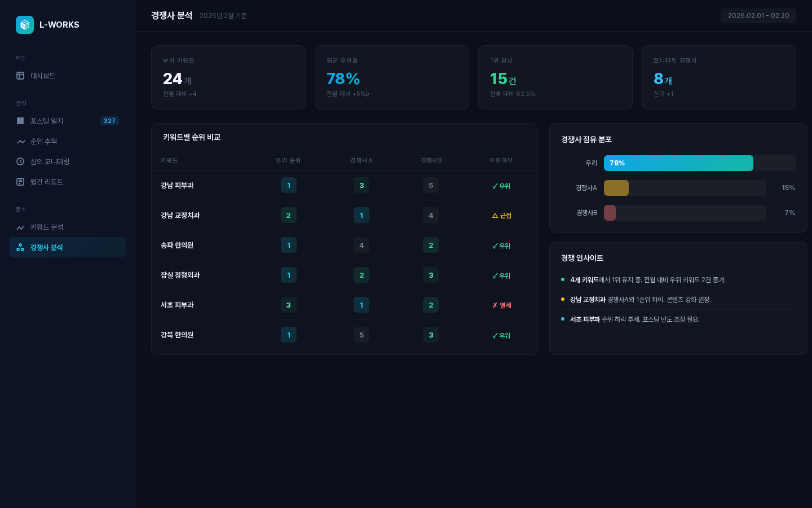Open the 평균 우위율 78% card
The height and width of the screenshot is (508, 812).
[x=391, y=77]
